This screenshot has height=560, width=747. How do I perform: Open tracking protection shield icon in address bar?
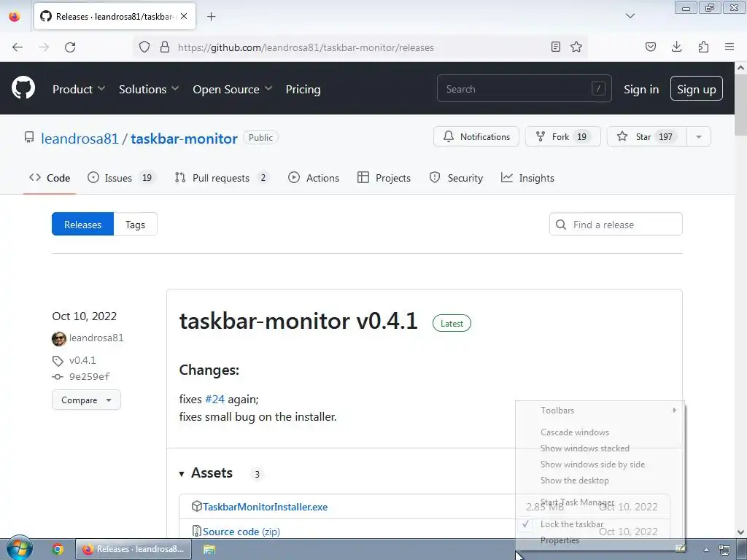tap(144, 47)
